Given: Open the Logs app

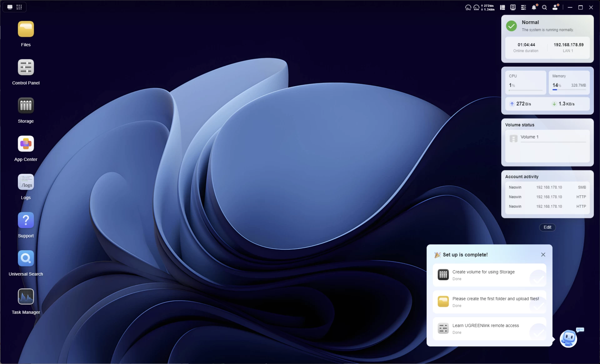Looking at the screenshot, I should (x=26, y=182).
